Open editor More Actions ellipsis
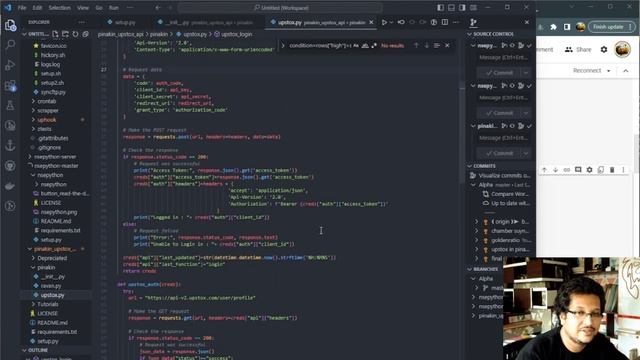Screen dimensions: 640x360 [x=456, y=22]
